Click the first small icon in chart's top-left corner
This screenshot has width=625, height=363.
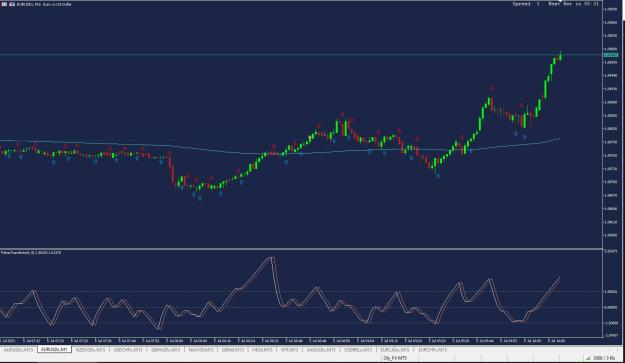4,4
